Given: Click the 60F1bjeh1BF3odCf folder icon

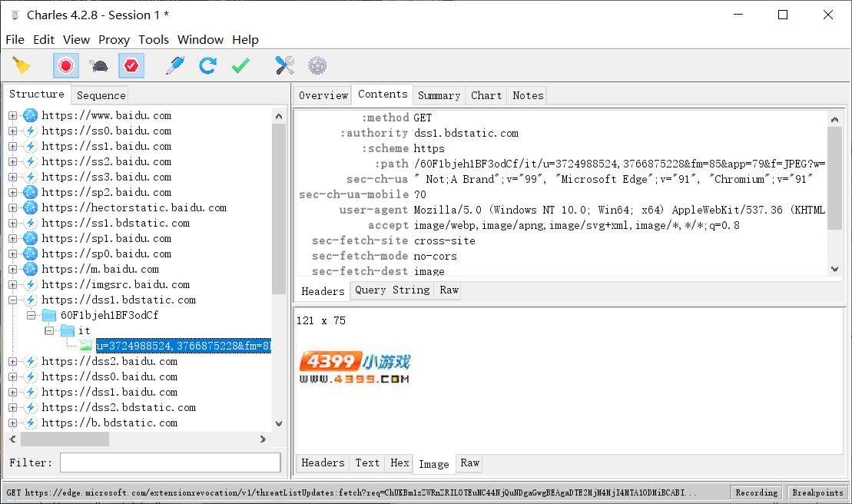Looking at the screenshot, I should click(49, 315).
